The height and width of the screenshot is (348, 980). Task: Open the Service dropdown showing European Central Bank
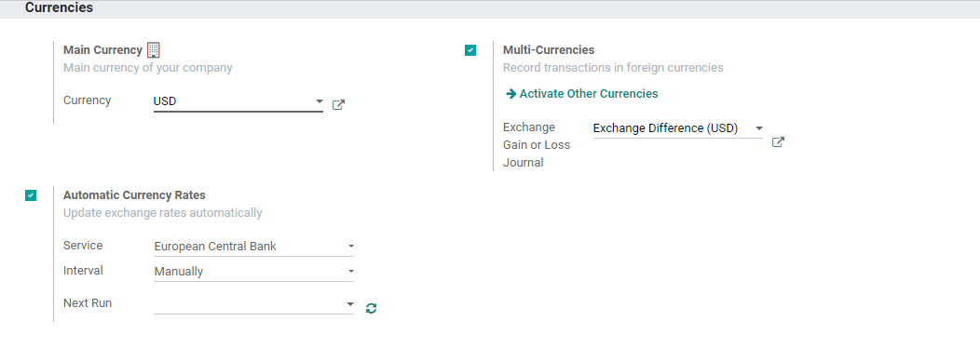click(x=253, y=247)
